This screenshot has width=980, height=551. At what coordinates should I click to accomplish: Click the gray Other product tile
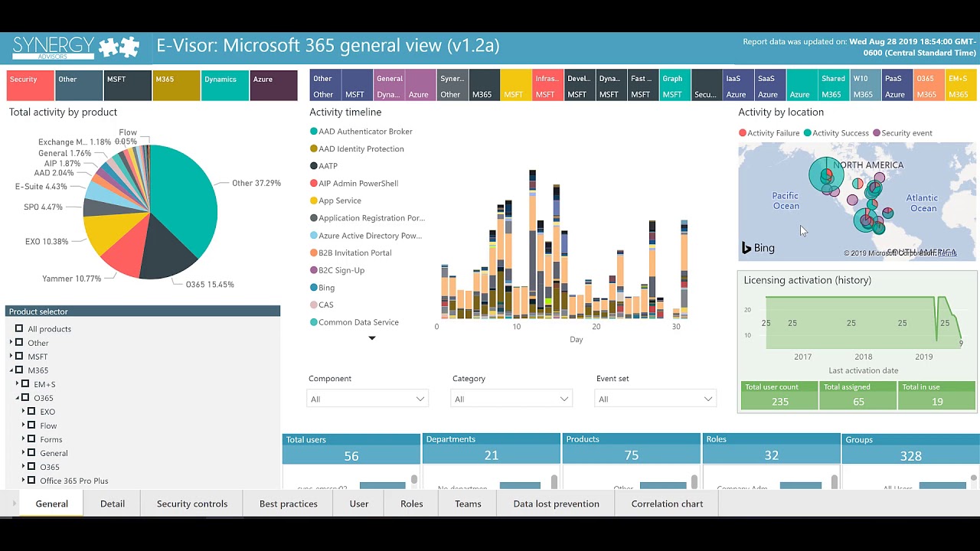79,86
